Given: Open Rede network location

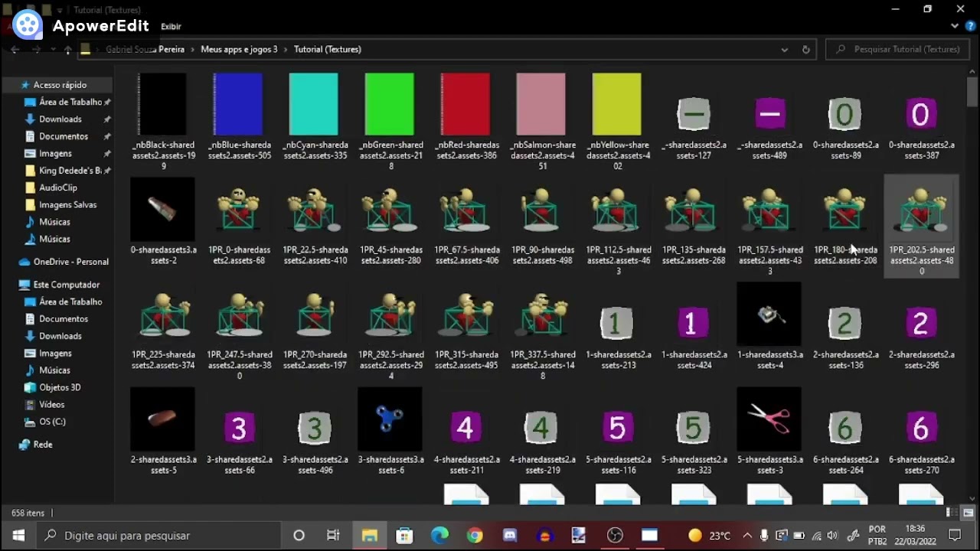Looking at the screenshot, I should [43, 445].
